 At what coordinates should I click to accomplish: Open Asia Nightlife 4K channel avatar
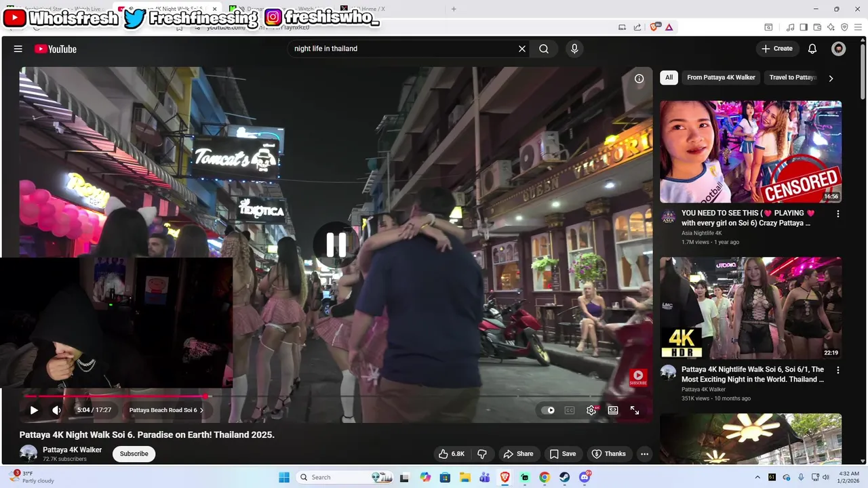click(x=669, y=217)
